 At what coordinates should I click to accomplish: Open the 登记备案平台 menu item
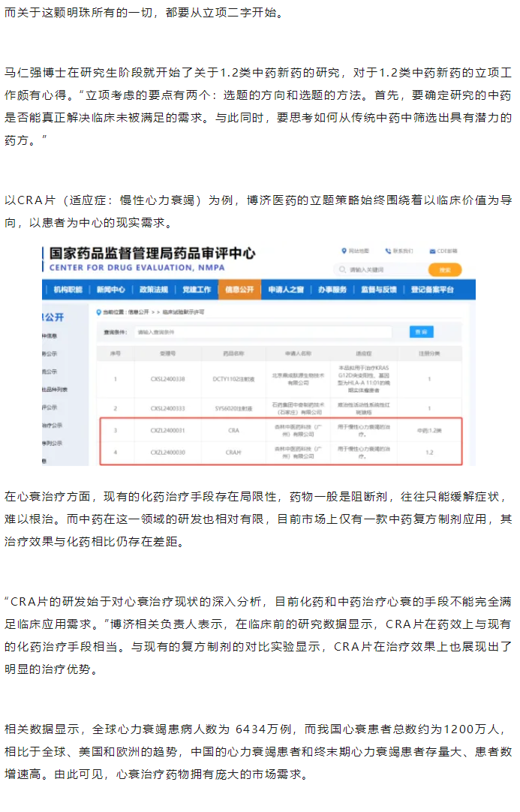click(x=433, y=290)
